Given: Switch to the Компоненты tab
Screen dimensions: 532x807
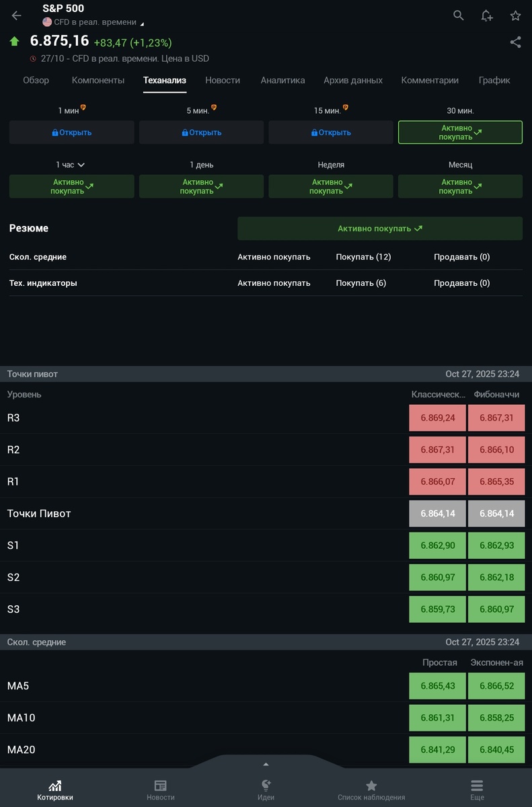Looking at the screenshot, I should coord(98,80).
